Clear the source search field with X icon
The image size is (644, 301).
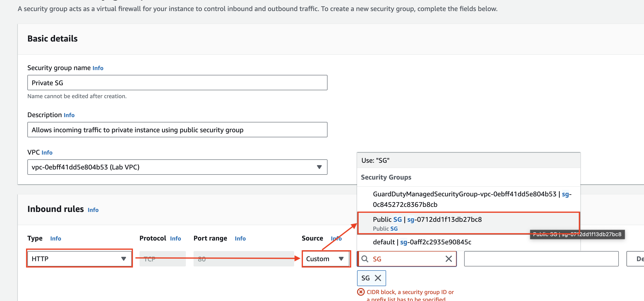click(x=449, y=259)
